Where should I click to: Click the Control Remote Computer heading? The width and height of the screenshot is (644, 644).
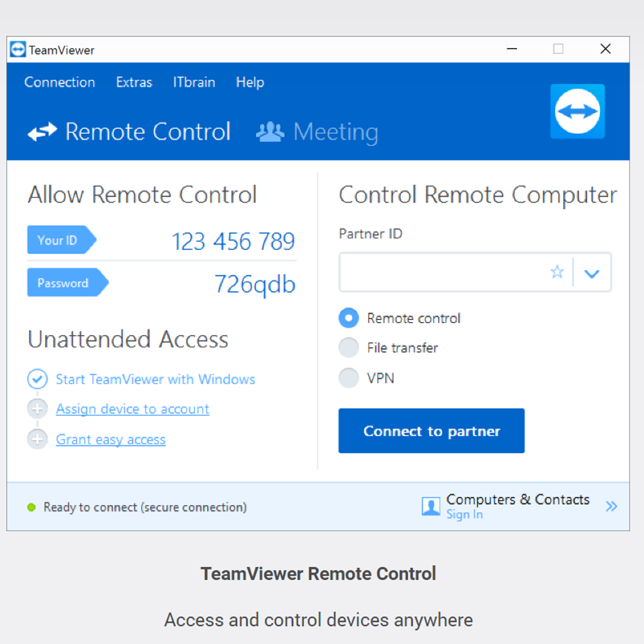pyautogui.click(x=478, y=196)
